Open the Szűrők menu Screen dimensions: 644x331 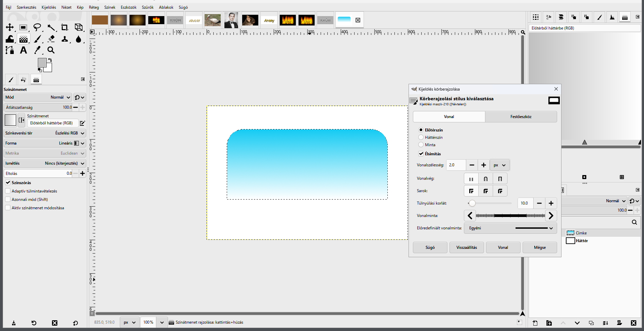(148, 7)
